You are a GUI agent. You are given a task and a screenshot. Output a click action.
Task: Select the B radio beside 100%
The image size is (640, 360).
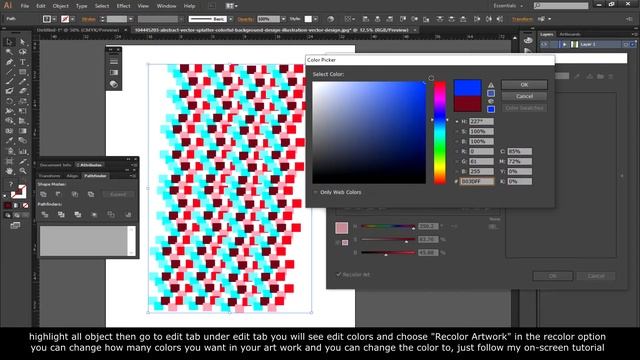(x=457, y=142)
